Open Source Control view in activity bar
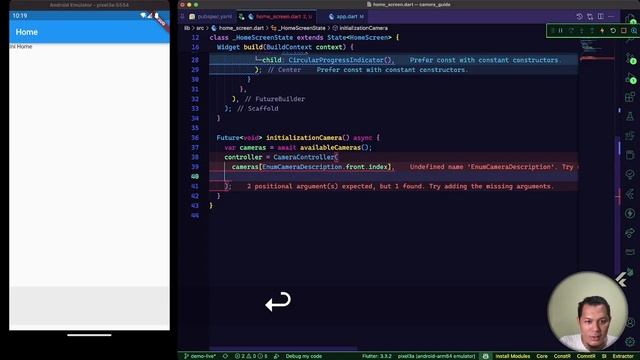The width and height of the screenshot is (640, 360). (630, 58)
